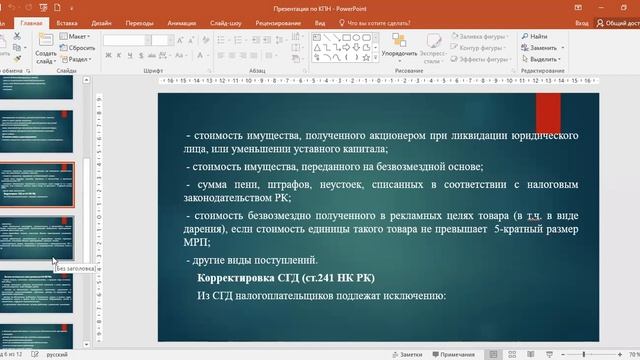Click the Cut scissors icon
Image resolution: width=640 pixels, height=360 pixels.
17,36
